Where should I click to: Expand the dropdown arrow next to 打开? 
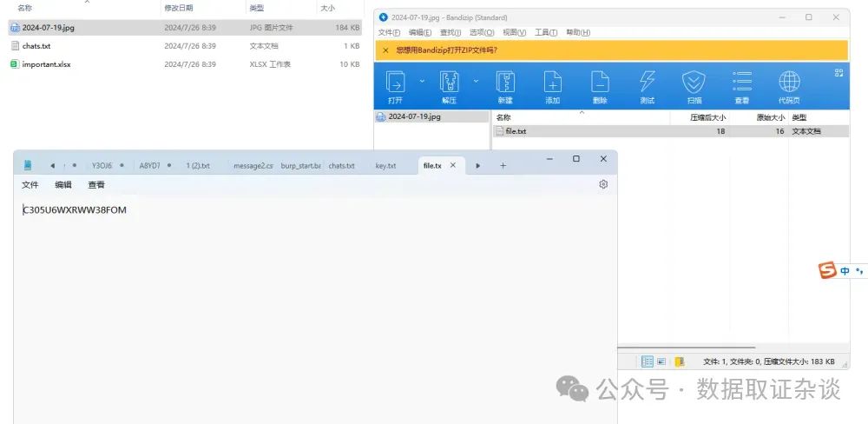point(422,81)
